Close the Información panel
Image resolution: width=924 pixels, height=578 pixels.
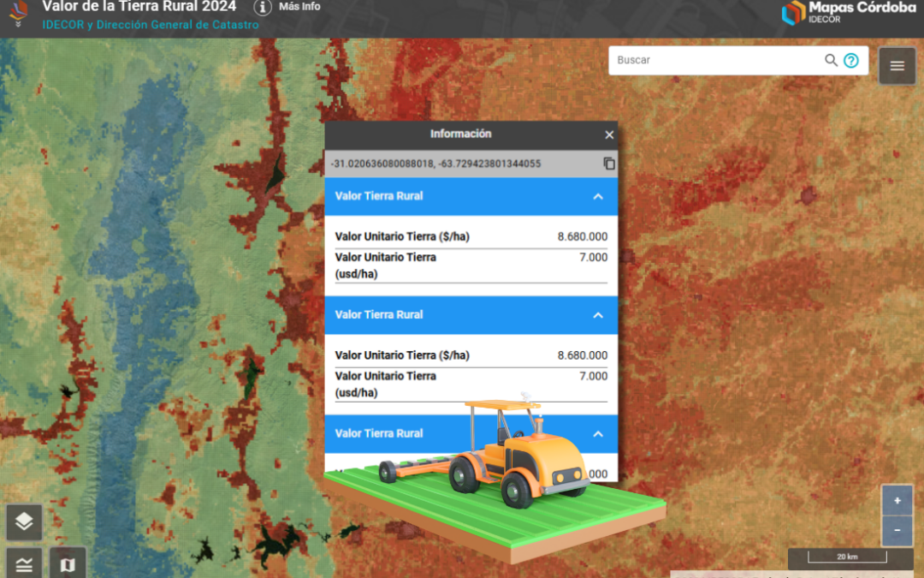click(x=609, y=135)
